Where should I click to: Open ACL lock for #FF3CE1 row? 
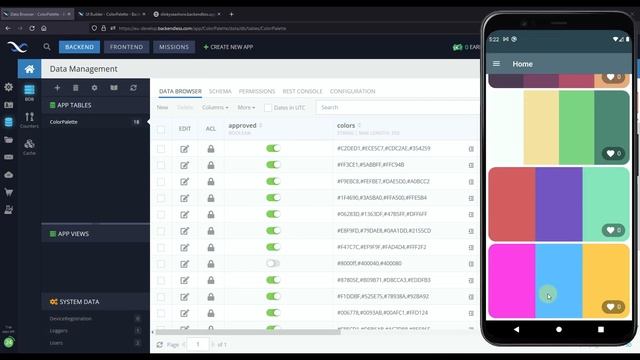[211, 165]
